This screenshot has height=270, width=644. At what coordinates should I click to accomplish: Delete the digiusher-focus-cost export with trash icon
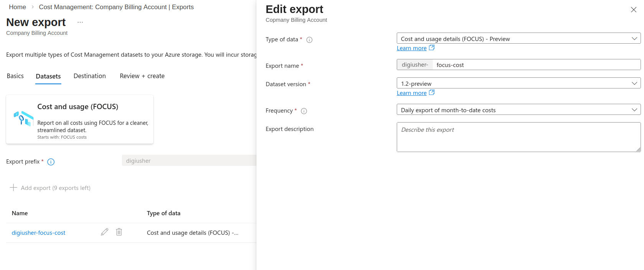(119, 232)
